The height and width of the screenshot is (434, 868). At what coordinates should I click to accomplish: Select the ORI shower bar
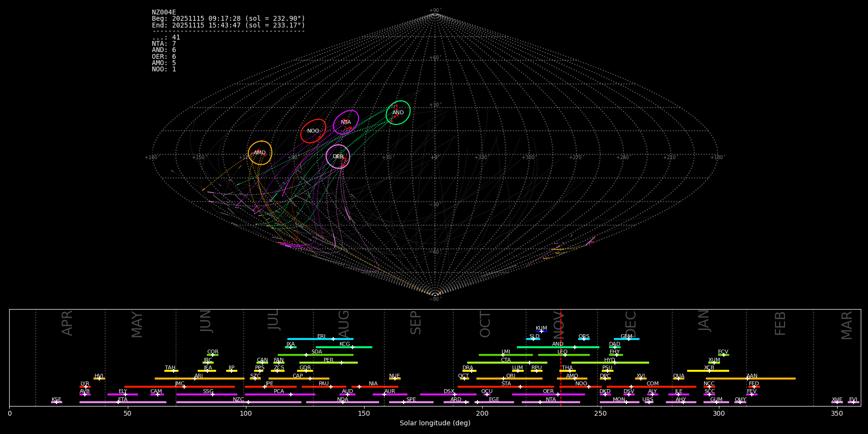(x=509, y=379)
